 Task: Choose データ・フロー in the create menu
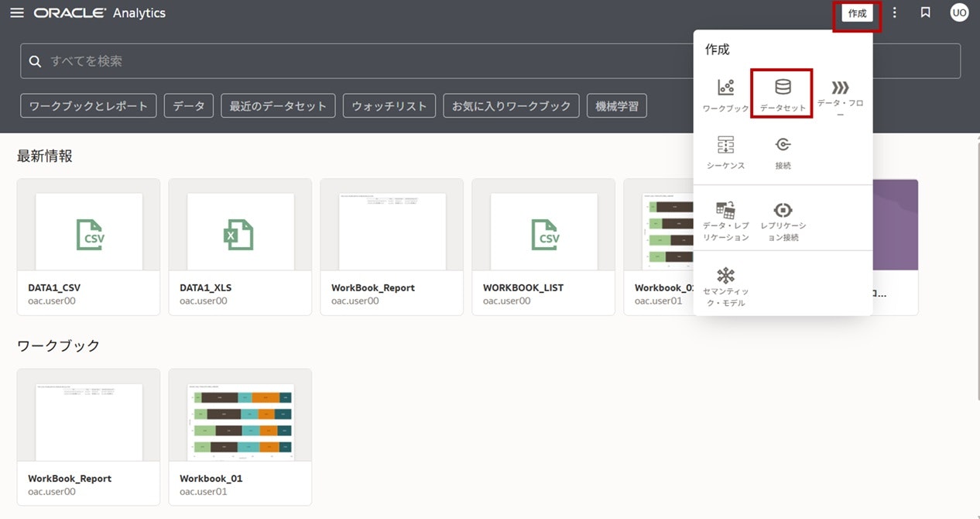tap(841, 98)
